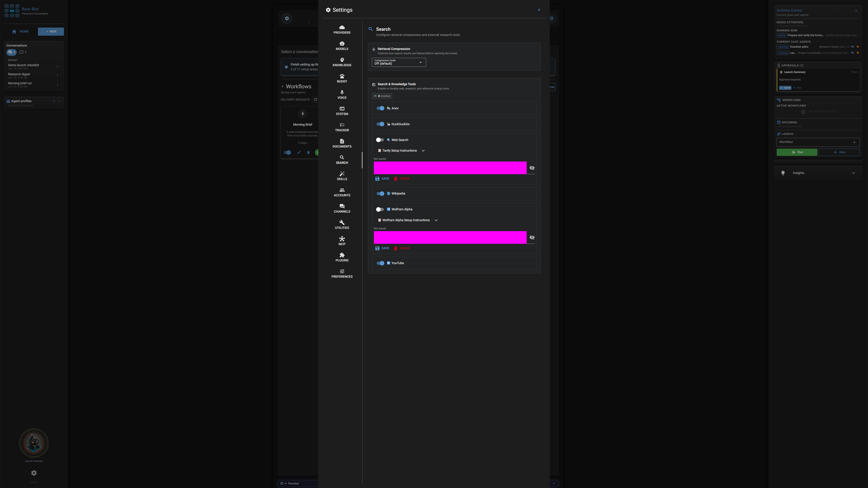Click the gear icon at bottom of left sidebar
The width and height of the screenshot is (868, 488).
(x=34, y=473)
